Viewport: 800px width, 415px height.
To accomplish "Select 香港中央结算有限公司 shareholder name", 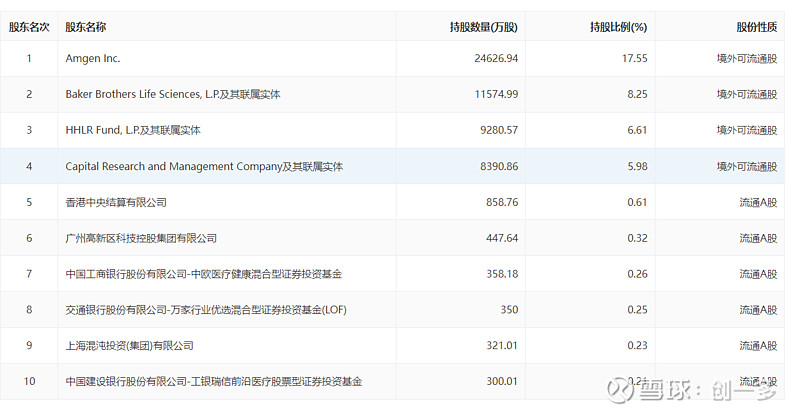I will (x=116, y=203).
